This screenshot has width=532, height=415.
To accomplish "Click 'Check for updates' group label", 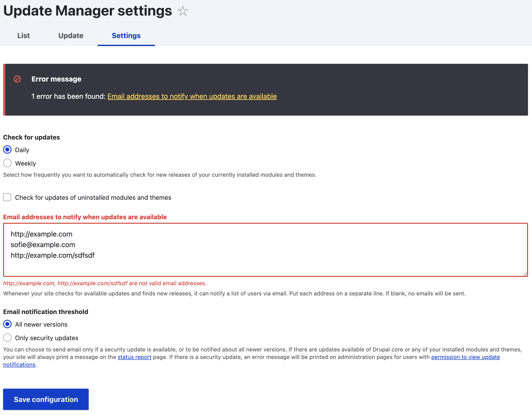I will 31,137.
